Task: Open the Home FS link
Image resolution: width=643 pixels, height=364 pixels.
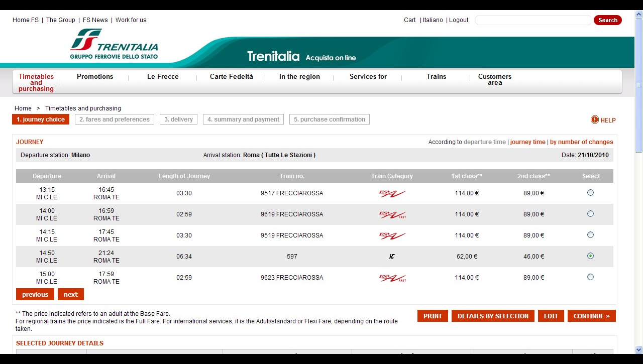Action: click(x=26, y=20)
